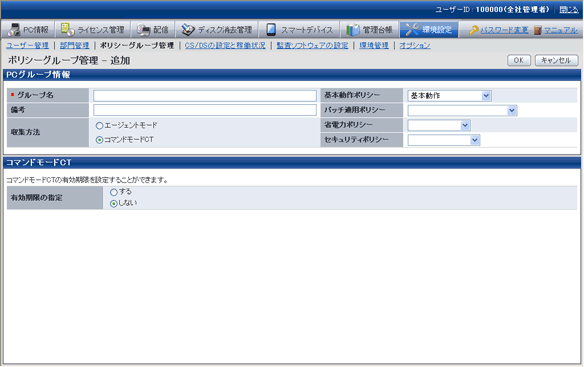Click the グループ名 input field
Viewport: 584px width, 367px height.
click(x=205, y=96)
